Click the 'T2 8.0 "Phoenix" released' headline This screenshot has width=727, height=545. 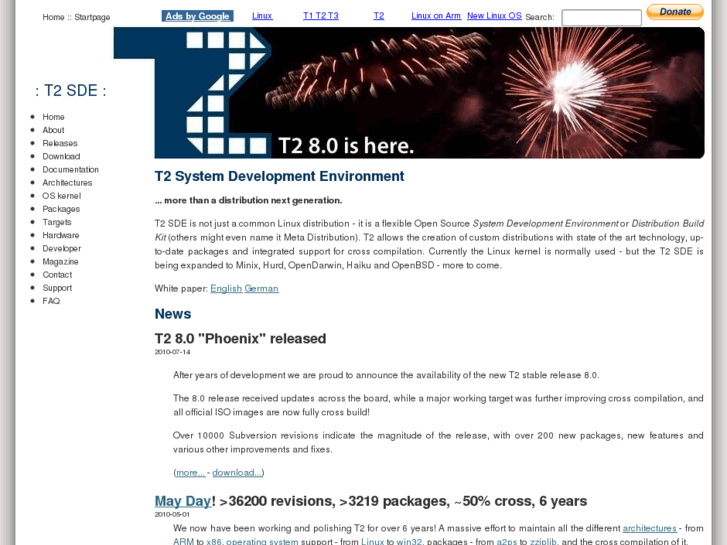[240, 339]
